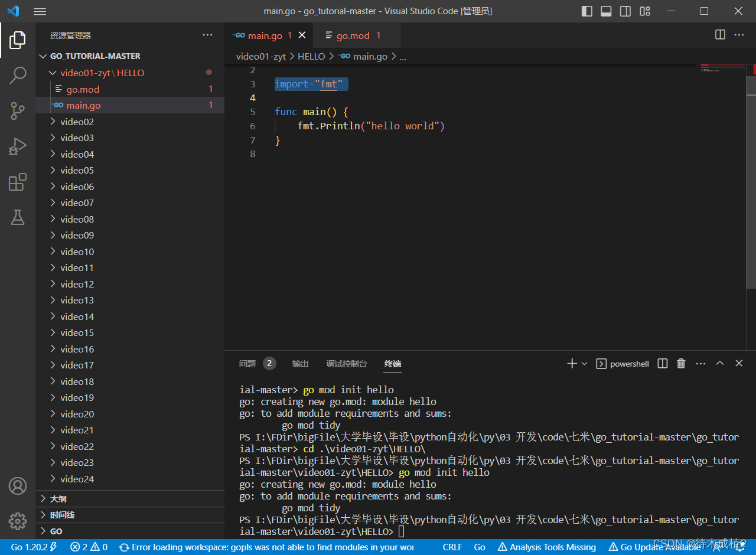Screen dimensions: 756x555
Task: Expand the GO section in sidebar
Action: click(130, 531)
